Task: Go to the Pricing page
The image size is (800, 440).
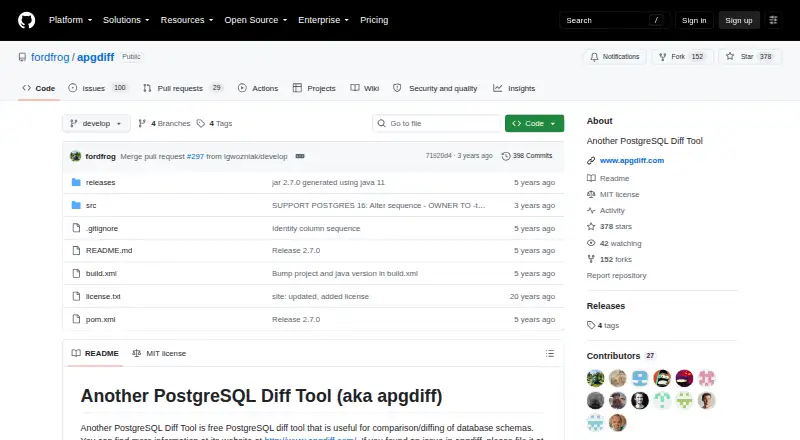Action: tap(374, 20)
